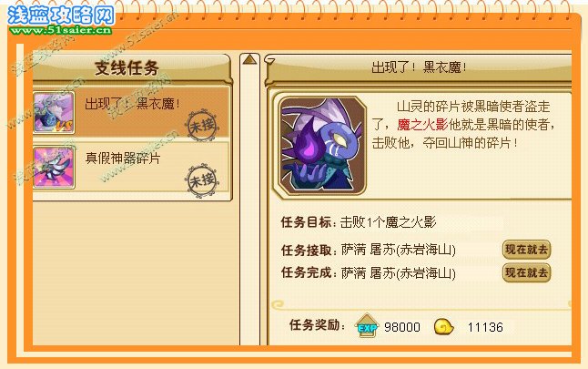Select the 出现了！黑衣魔！ quest entry

tap(131, 113)
